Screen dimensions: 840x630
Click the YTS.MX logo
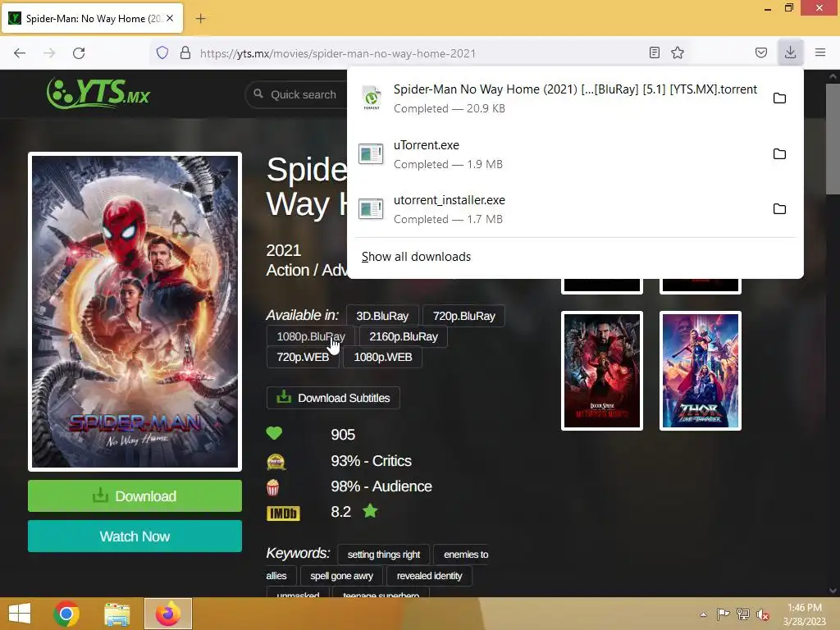pyautogui.click(x=98, y=94)
